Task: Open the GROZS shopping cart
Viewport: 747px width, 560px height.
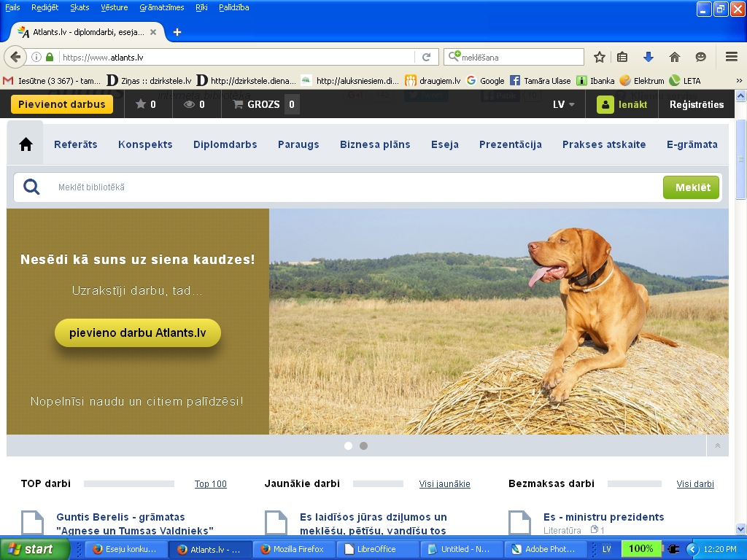Action: (x=263, y=104)
